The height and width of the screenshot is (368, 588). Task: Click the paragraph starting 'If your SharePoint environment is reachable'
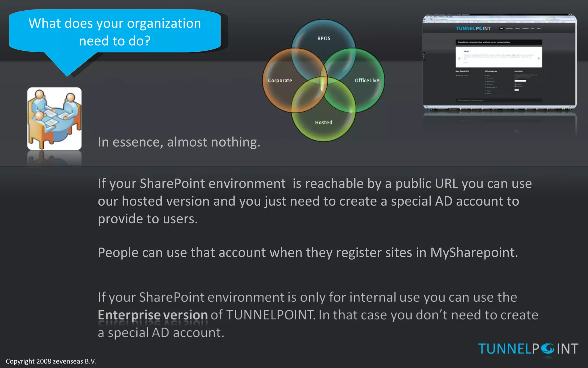[x=315, y=201]
